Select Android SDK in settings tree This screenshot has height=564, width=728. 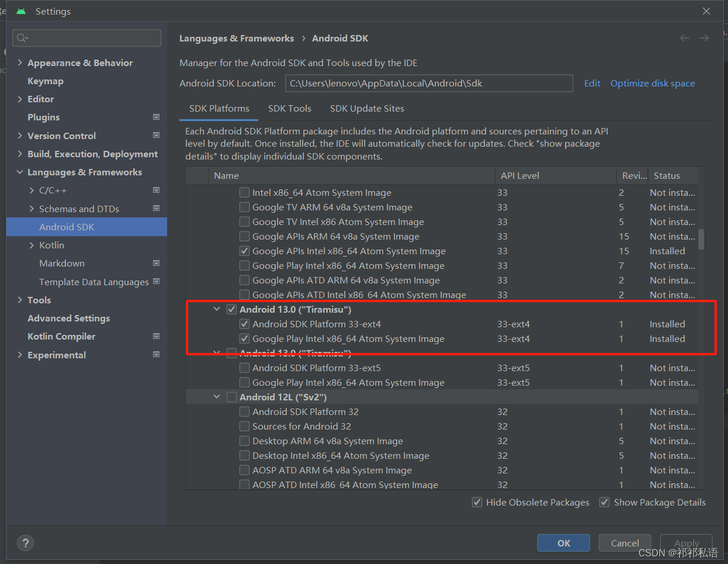click(86, 227)
